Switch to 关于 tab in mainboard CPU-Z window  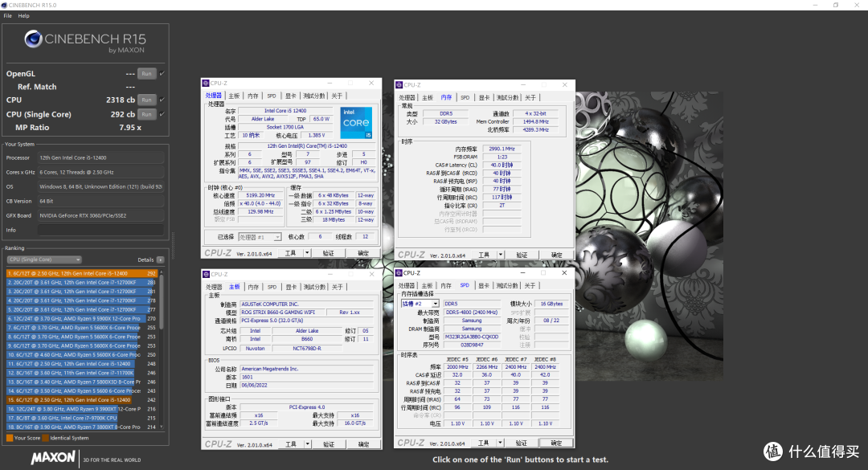(x=337, y=288)
